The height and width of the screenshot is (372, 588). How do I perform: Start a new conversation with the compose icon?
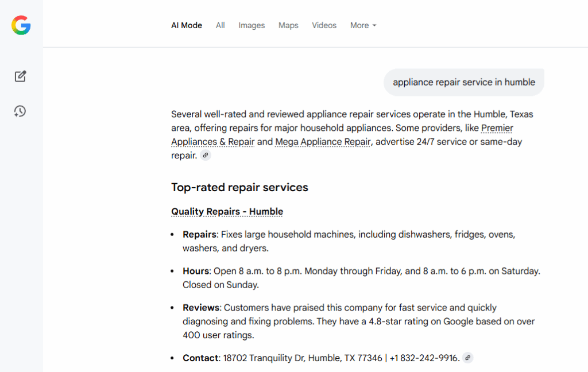20,76
